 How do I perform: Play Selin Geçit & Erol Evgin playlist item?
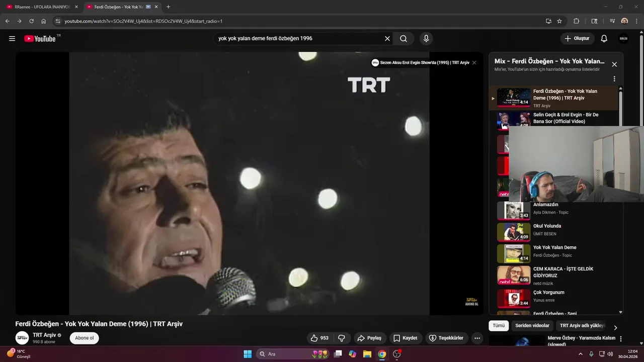coord(553,119)
